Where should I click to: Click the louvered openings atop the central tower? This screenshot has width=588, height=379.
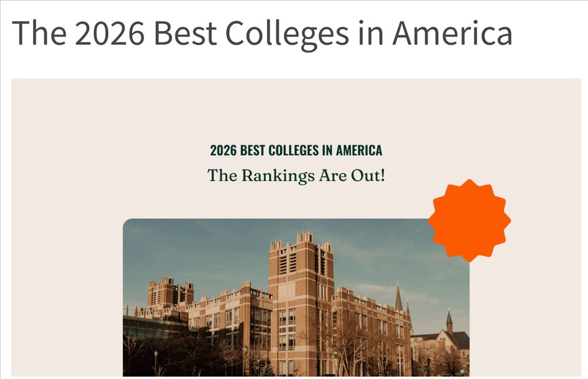(x=288, y=262)
